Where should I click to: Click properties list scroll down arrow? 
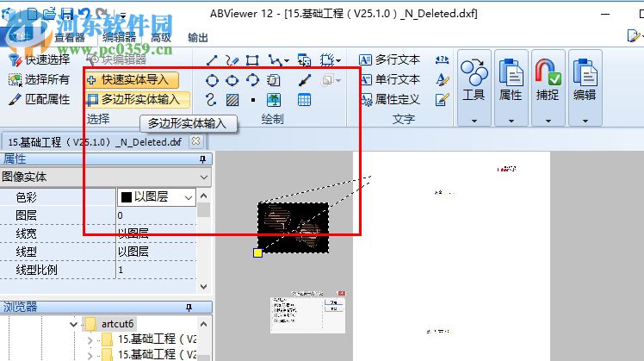point(204,286)
